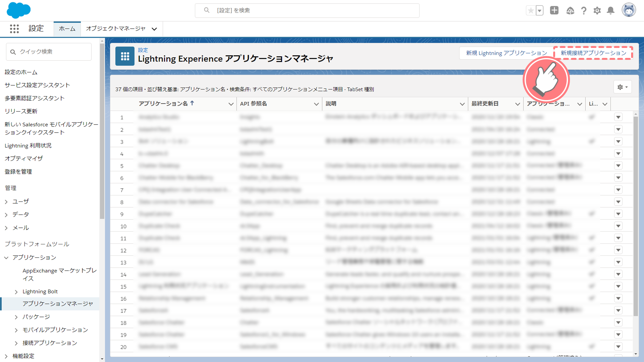Click the sidebar vertical scrollbar

click(102, 131)
